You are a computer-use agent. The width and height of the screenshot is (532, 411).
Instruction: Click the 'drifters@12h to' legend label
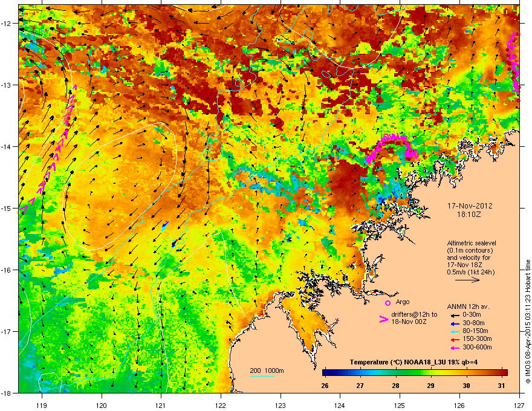(414, 314)
